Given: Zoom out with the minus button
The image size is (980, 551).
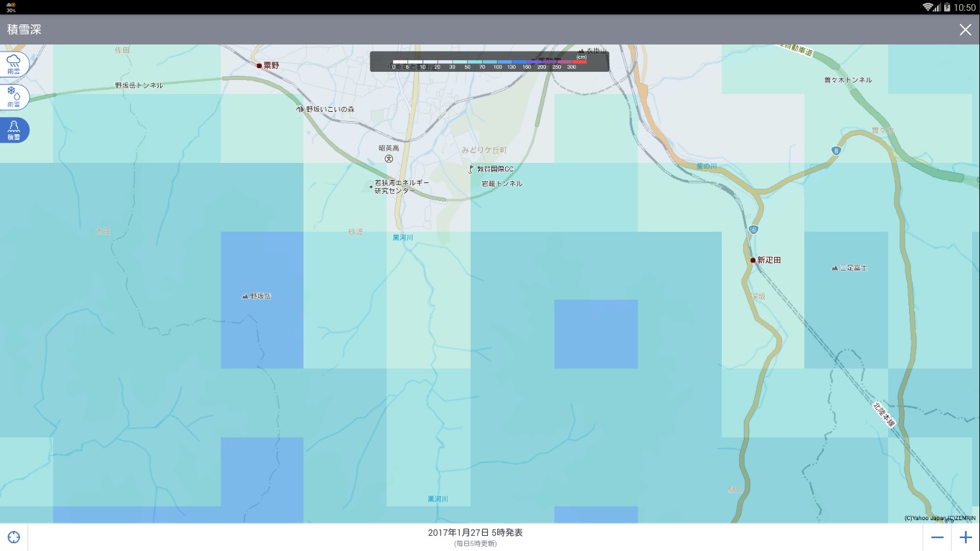Looking at the screenshot, I should pyautogui.click(x=937, y=537).
